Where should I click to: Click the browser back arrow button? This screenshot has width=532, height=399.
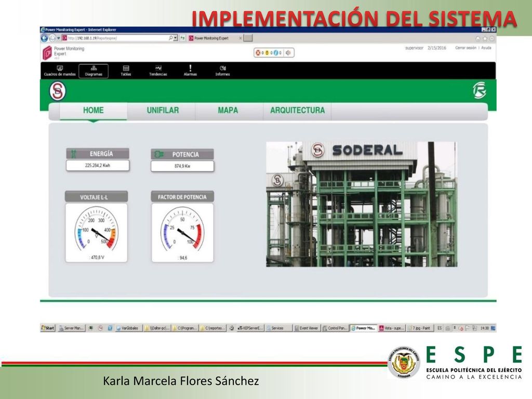tap(44, 38)
